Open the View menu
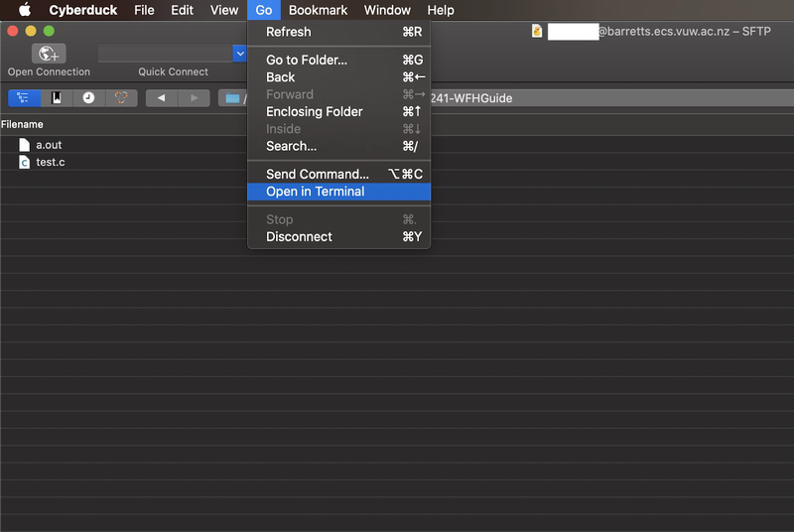The height and width of the screenshot is (532, 794). (224, 10)
